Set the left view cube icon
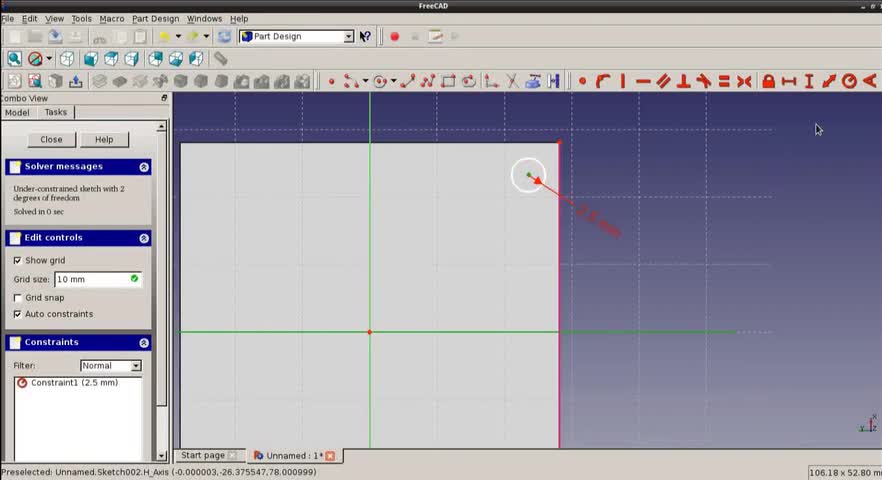Viewport: 882px width, 480px height. point(196,59)
